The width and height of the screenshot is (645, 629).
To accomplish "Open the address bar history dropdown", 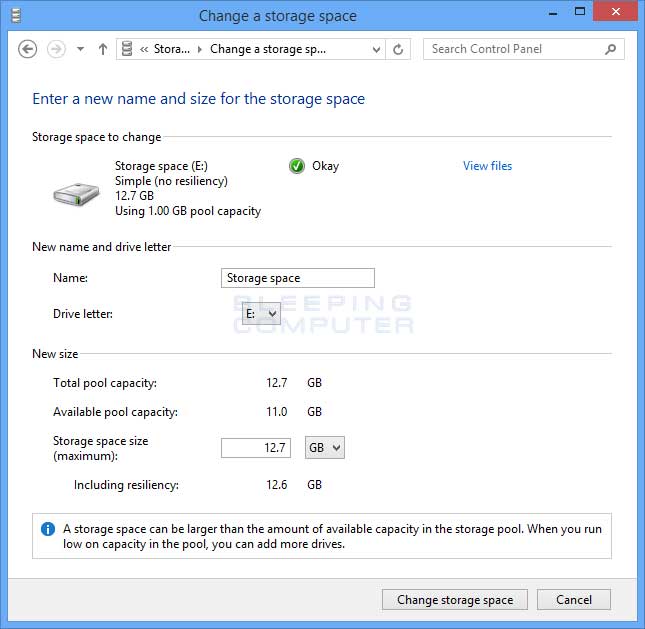I will tap(376, 50).
